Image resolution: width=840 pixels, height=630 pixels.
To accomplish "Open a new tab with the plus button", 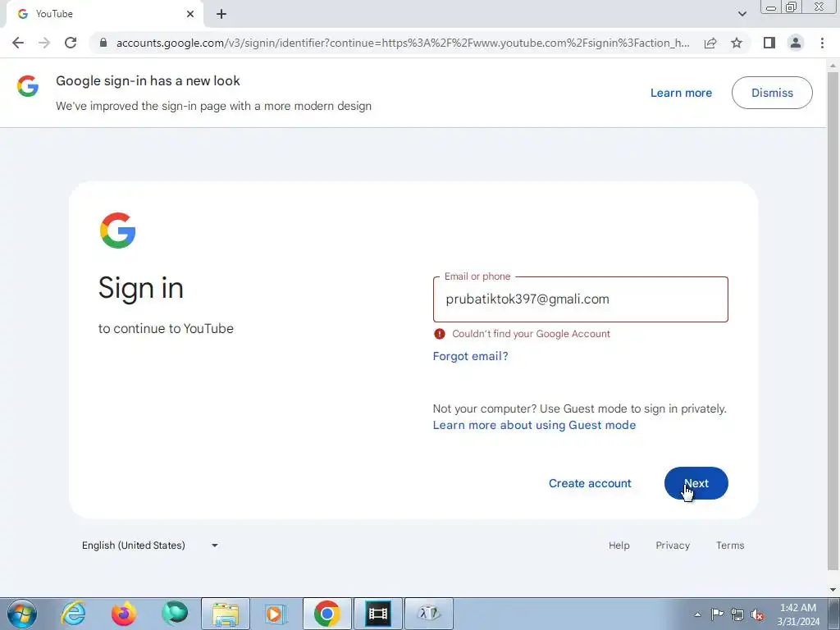I will coord(221,14).
